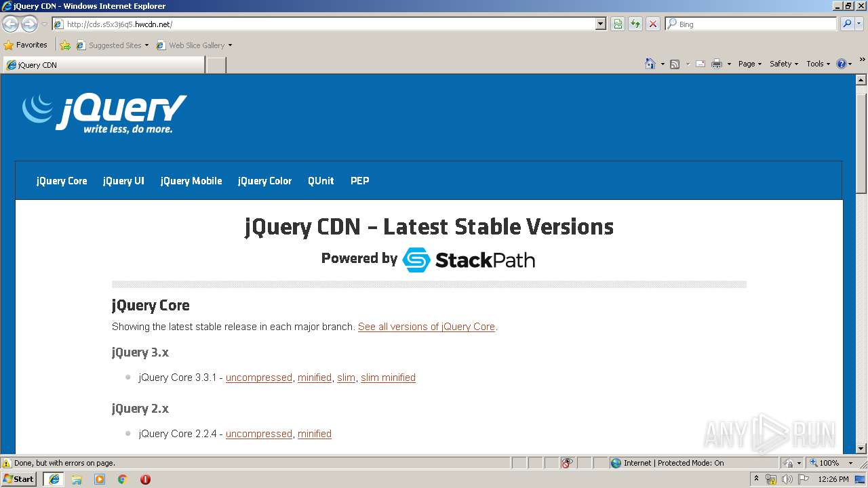Click the volume speaker tray icon
868x488 pixels.
tap(787, 479)
